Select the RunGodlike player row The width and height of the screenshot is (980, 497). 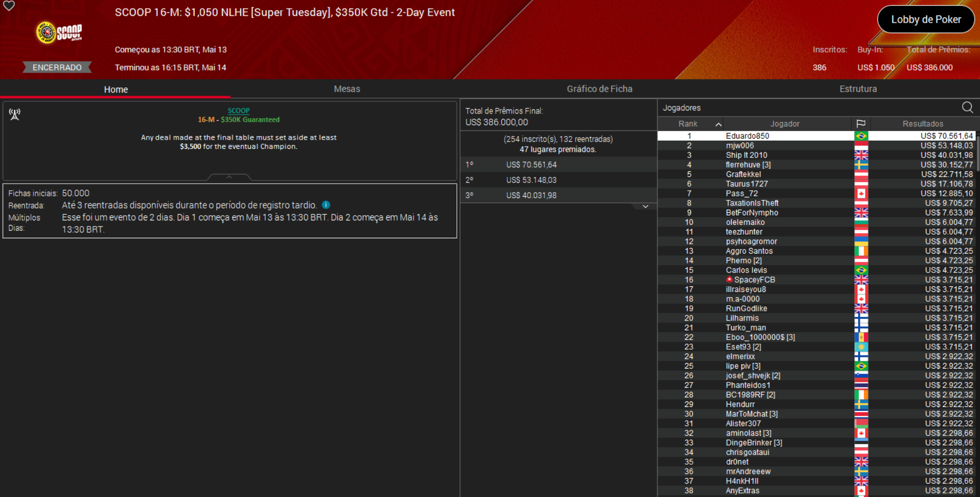pos(816,309)
